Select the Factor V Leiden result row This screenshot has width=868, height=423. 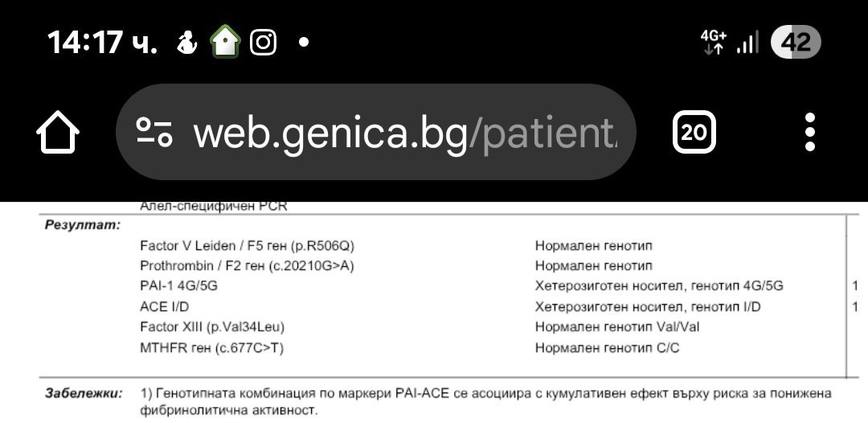[247, 245]
